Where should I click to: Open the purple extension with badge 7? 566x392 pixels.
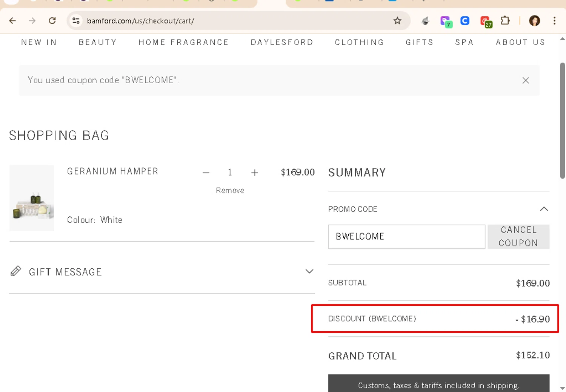tap(446, 21)
